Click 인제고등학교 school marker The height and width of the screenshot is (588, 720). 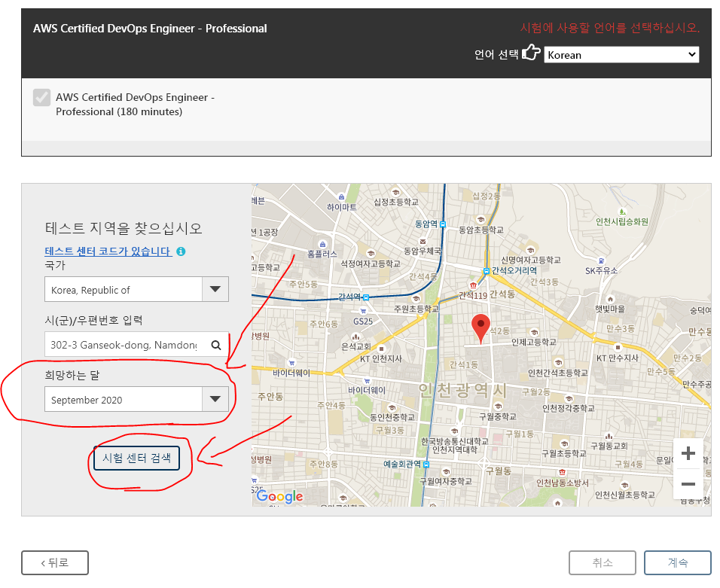pos(534,332)
